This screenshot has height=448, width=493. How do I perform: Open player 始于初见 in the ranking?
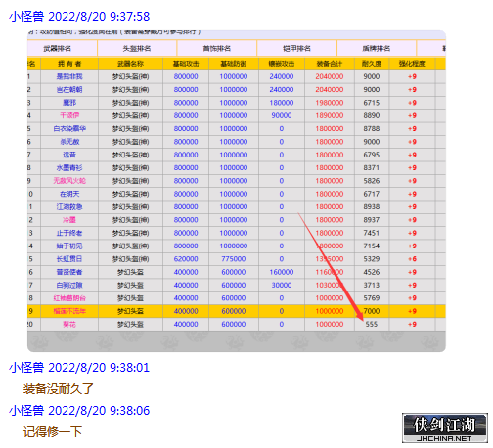(x=69, y=246)
